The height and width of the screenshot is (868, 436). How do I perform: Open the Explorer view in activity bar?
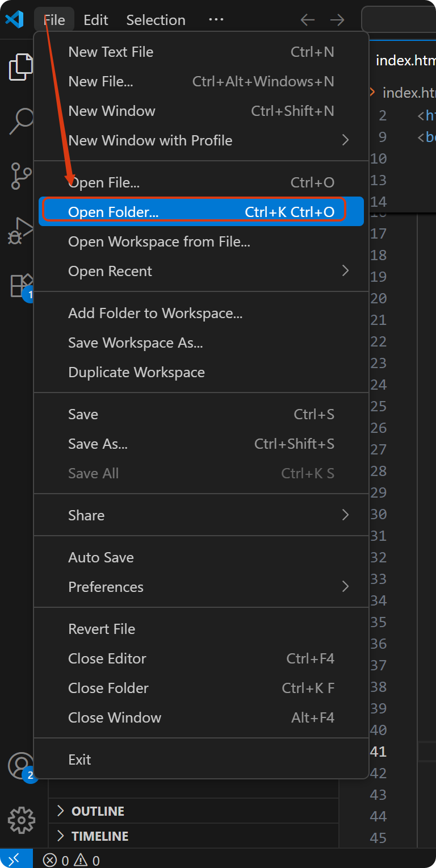[x=21, y=67]
